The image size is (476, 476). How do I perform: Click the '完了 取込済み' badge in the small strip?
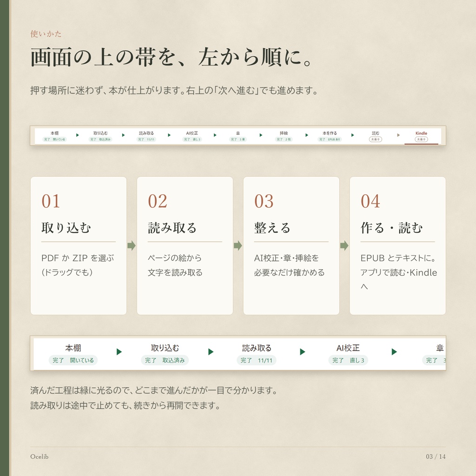click(100, 139)
